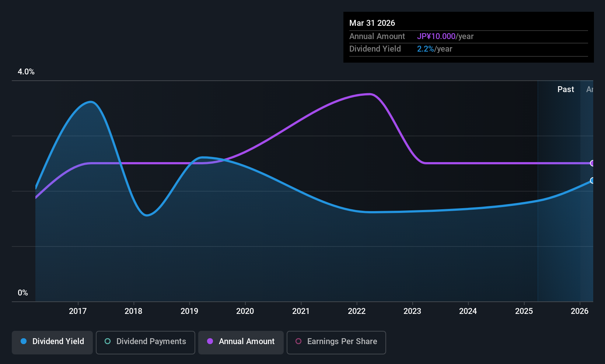Click the tooltip Dividend Yield label
The width and height of the screenshot is (605, 364).
(x=375, y=49)
